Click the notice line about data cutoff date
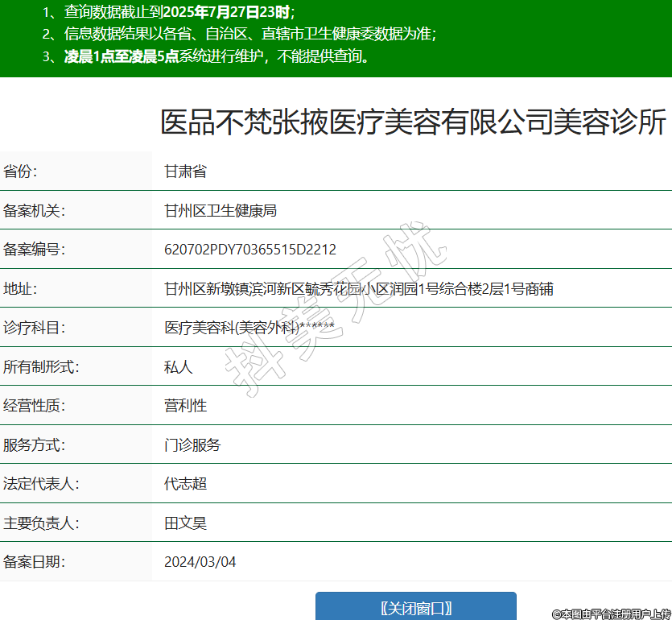 click(x=169, y=12)
